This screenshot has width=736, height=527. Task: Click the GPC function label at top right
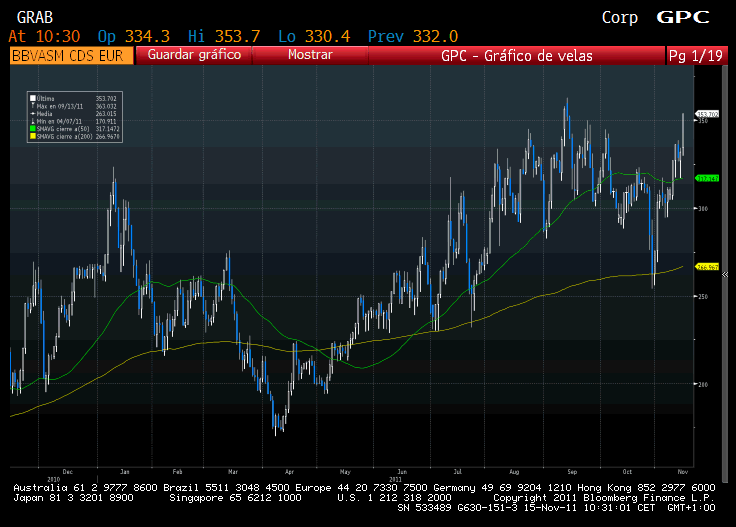[683, 17]
